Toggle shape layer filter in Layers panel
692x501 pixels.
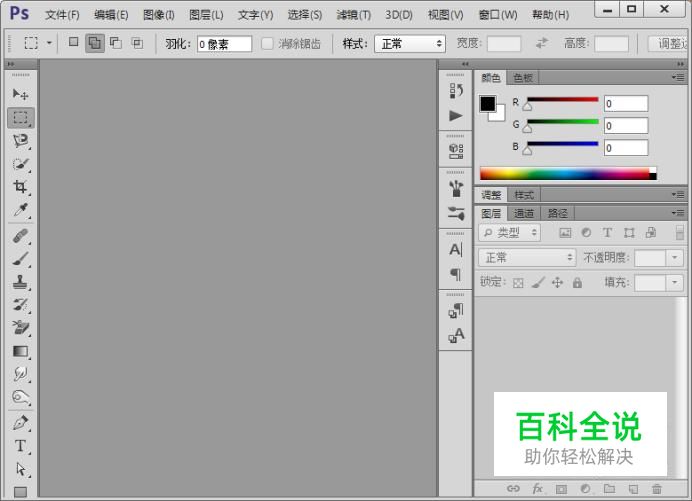(629, 233)
